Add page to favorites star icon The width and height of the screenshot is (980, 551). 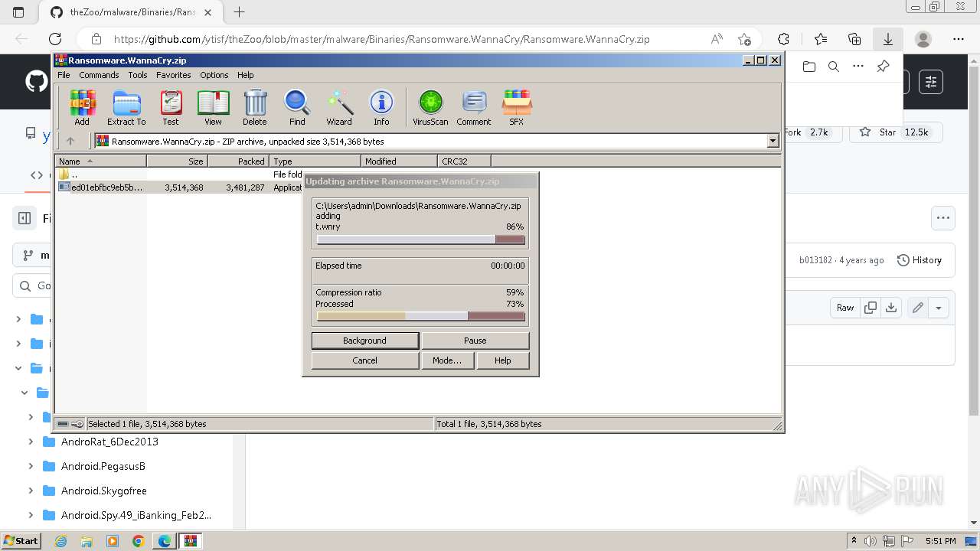tap(744, 39)
